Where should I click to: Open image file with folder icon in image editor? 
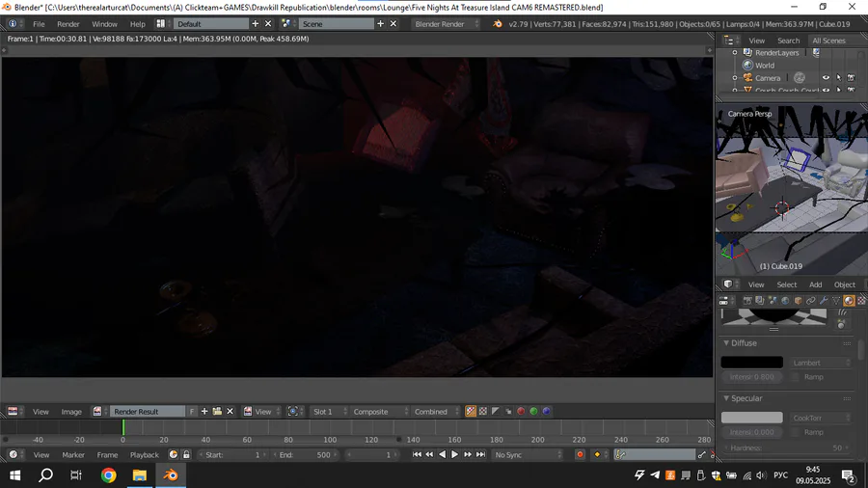[x=217, y=411]
